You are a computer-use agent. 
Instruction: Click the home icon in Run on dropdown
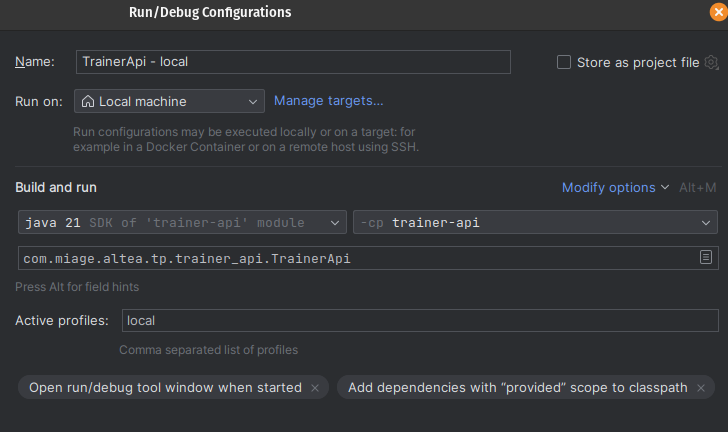pos(88,101)
